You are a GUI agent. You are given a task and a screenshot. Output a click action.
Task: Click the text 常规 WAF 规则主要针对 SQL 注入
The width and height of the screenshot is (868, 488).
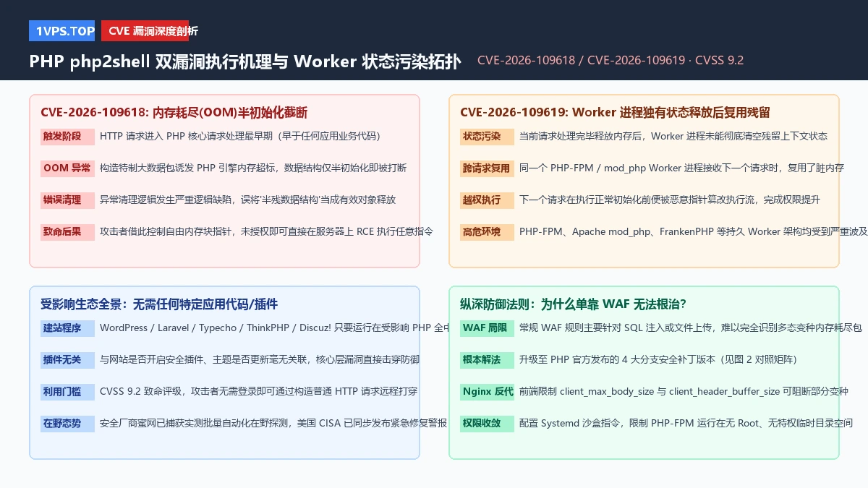point(597,328)
